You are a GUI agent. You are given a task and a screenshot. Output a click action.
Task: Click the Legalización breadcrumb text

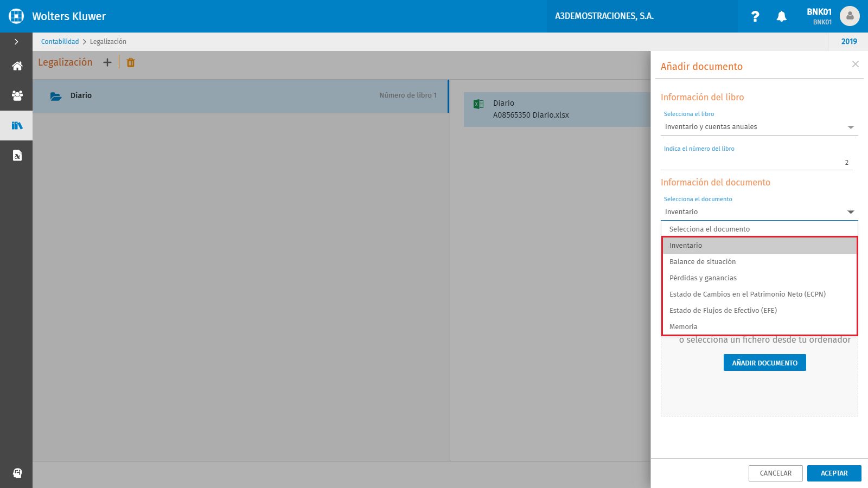tap(108, 42)
